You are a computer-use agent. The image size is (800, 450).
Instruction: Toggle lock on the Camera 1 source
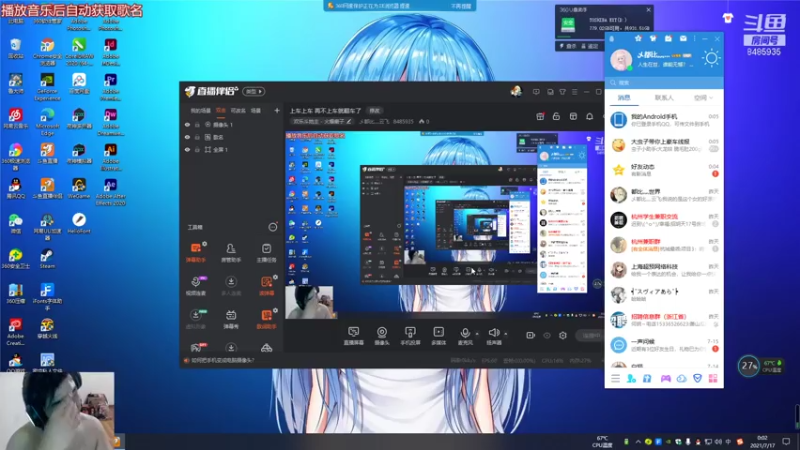coord(197,124)
